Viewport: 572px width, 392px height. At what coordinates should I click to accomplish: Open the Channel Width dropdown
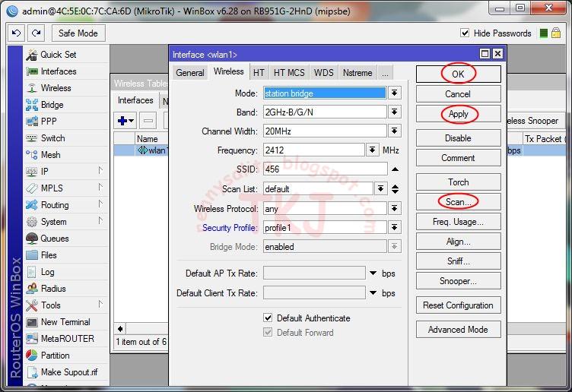coord(394,131)
